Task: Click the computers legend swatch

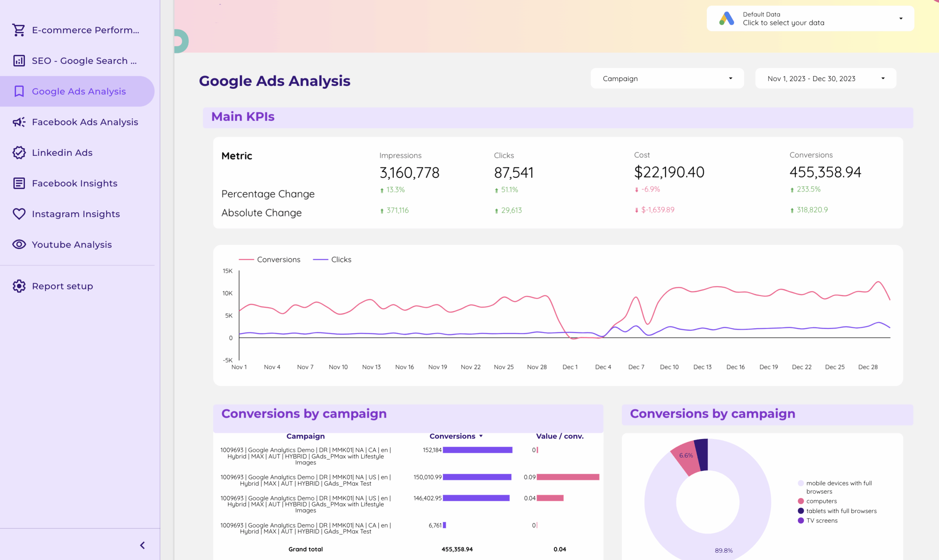Action: (801, 501)
